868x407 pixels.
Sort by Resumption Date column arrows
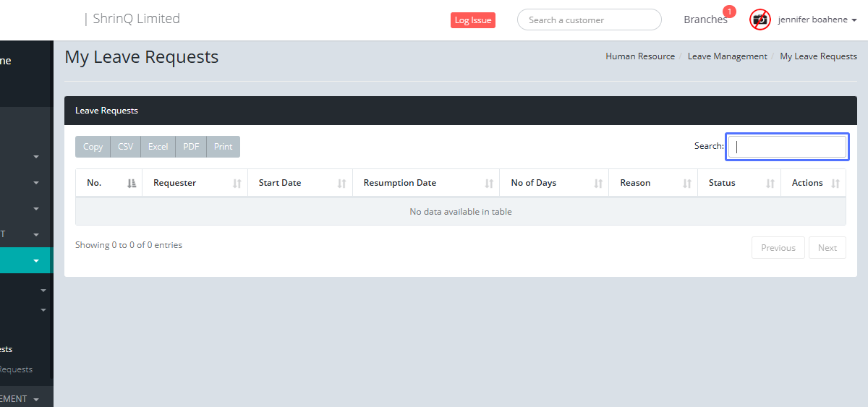click(x=489, y=184)
